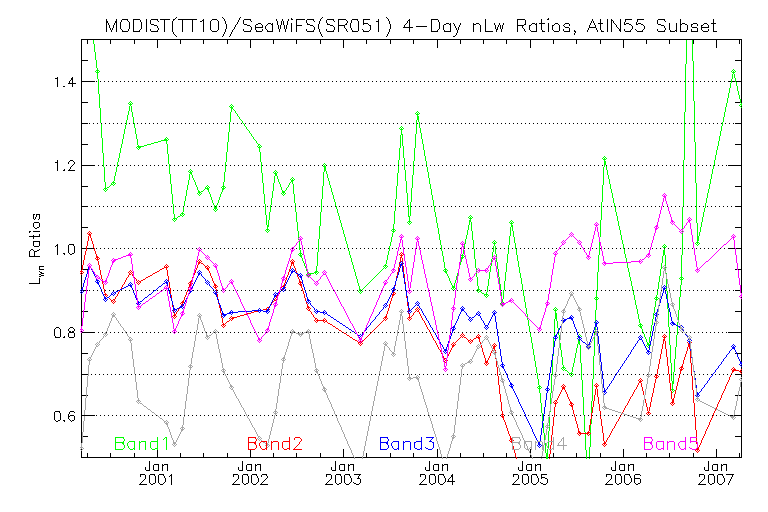Click 'AtlN55 Subset' in the chart title
This screenshot has height=512, width=768.
651,26
